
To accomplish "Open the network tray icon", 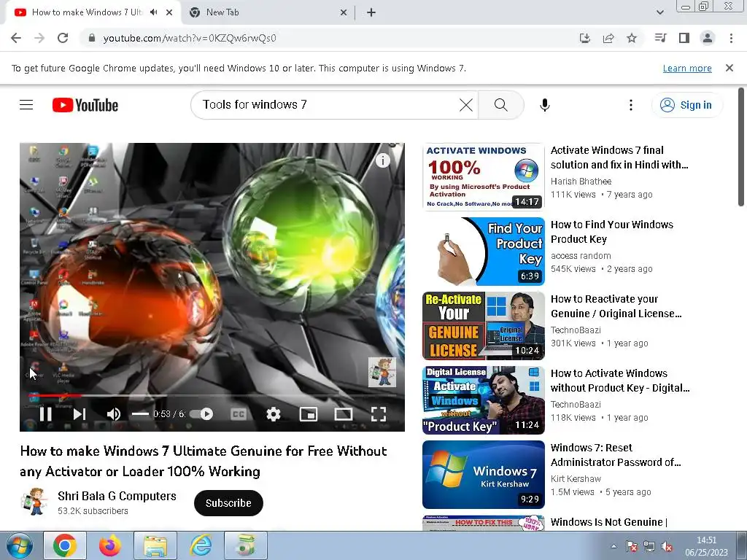I will click(649, 547).
